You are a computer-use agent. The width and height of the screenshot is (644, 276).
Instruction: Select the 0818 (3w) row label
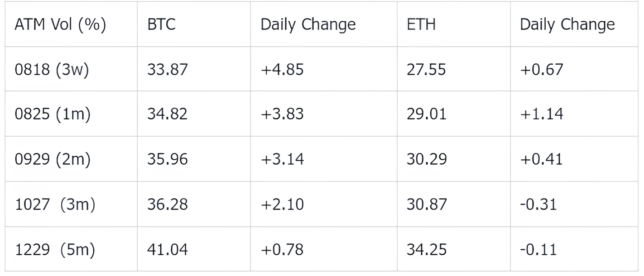pyautogui.click(x=52, y=69)
